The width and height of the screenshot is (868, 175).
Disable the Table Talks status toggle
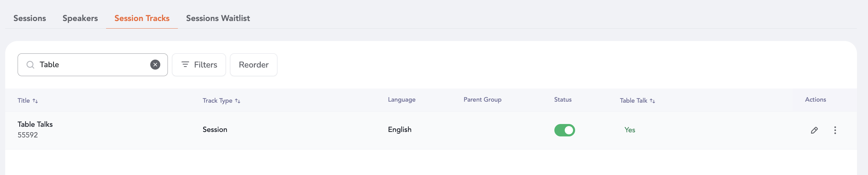pyautogui.click(x=564, y=130)
